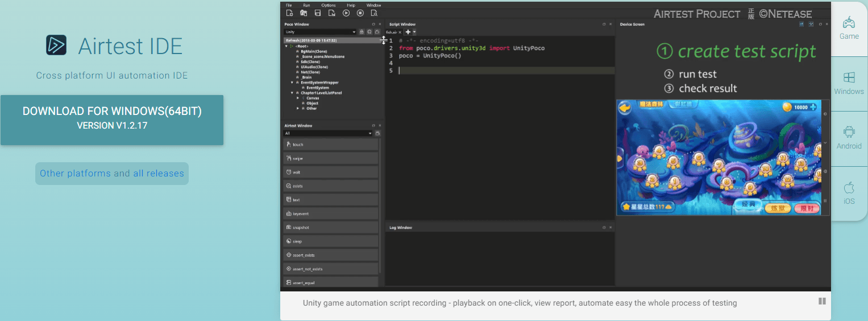Open the Other platforms link
This screenshot has height=321, width=868.
[75, 174]
